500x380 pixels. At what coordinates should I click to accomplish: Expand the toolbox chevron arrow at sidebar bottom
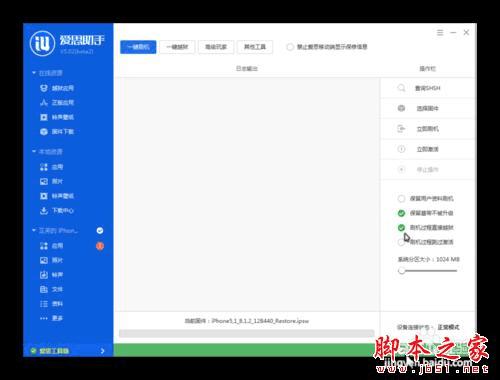click(x=102, y=351)
